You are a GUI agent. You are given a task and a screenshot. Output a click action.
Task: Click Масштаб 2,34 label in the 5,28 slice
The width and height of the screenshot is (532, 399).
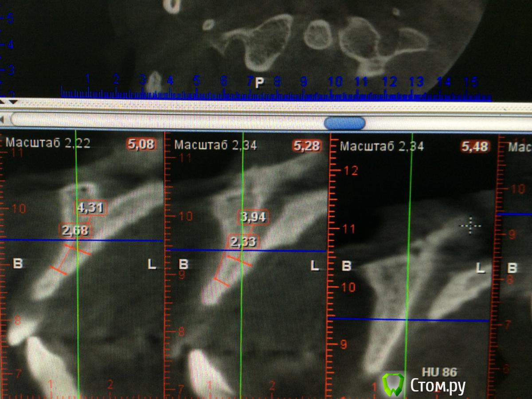pyautogui.click(x=215, y=145)
